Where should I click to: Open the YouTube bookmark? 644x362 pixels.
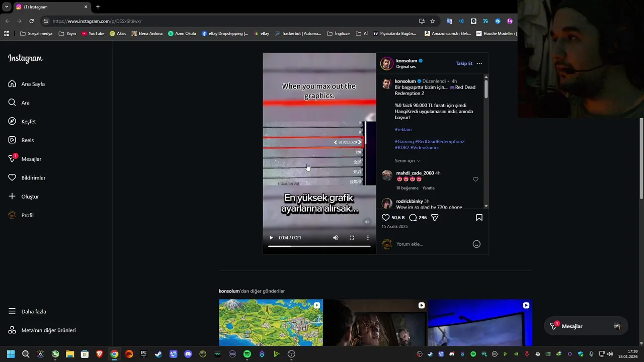(93, 34)
